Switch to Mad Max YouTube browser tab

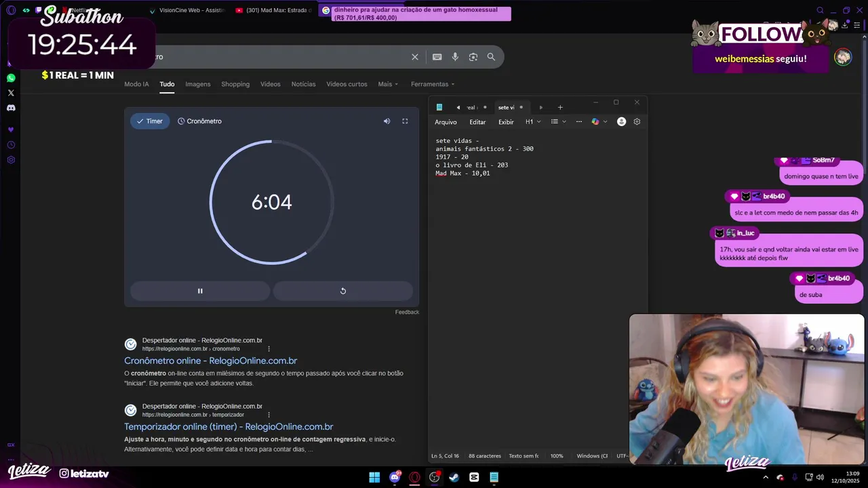[x=273, y=10]
